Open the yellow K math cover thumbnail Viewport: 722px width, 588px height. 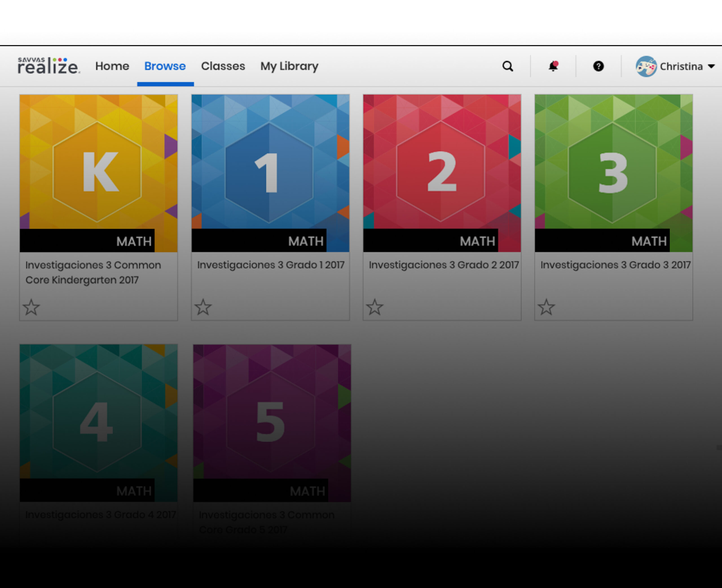[98, 173]
